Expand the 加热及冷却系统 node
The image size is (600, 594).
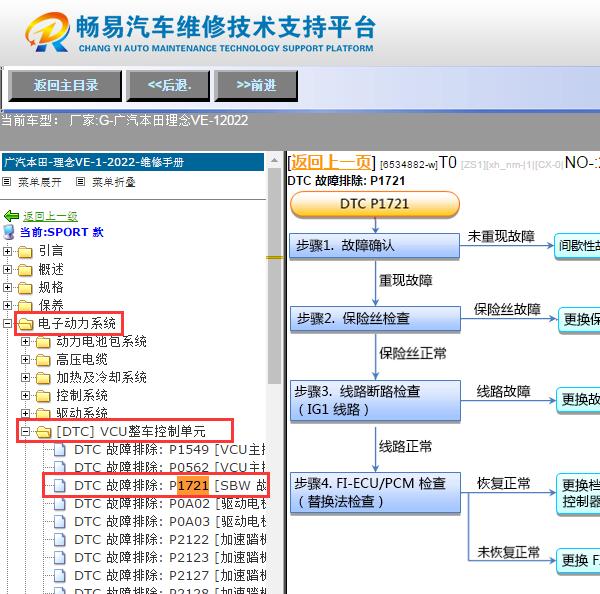click(25, 377)
